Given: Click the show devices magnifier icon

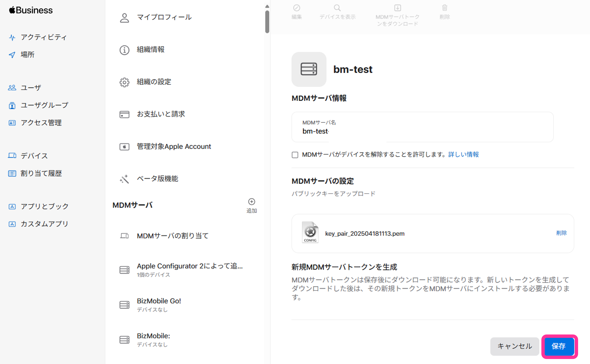Looking at the screenshot, I should [x=337, y=8].
